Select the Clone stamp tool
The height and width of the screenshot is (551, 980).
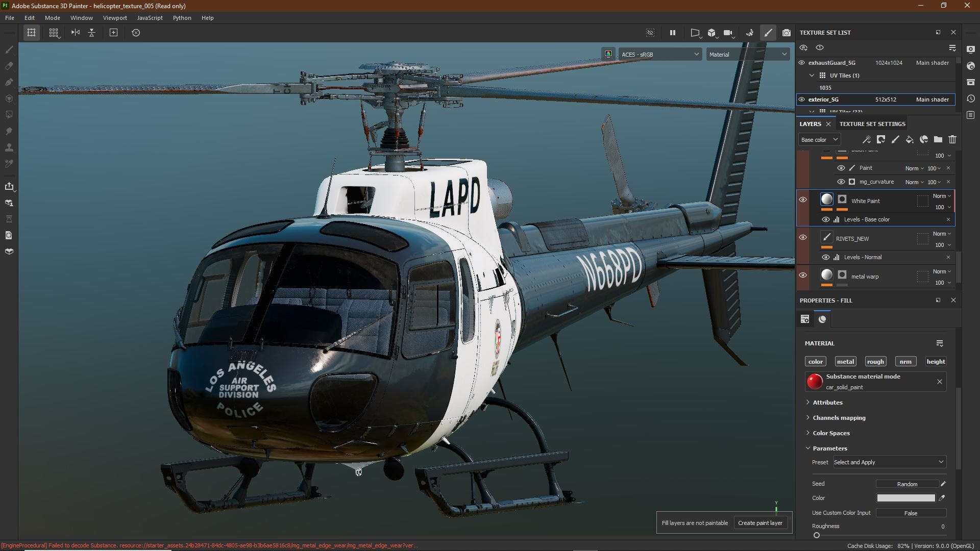coord(9,147)
